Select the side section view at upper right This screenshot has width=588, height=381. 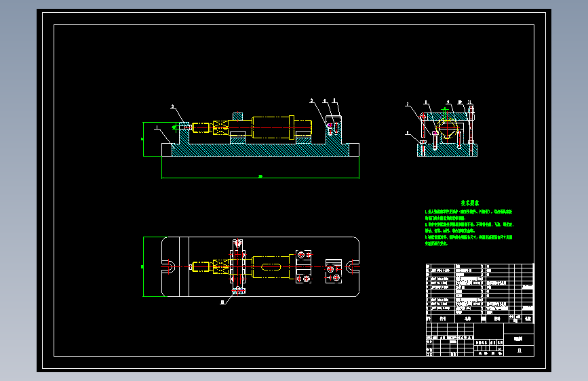coord(447,130)
